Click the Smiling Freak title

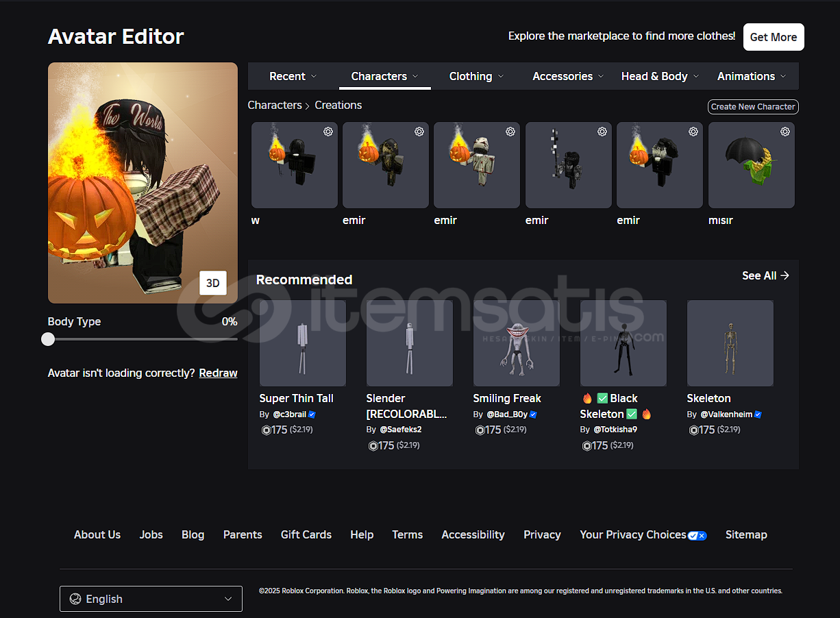coord(507,398)
